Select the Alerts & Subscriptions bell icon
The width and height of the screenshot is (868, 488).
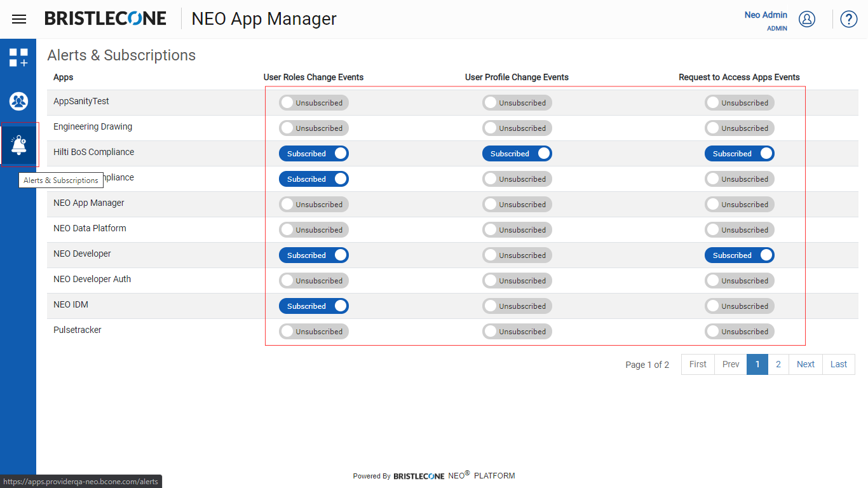(x=18, y=145)
